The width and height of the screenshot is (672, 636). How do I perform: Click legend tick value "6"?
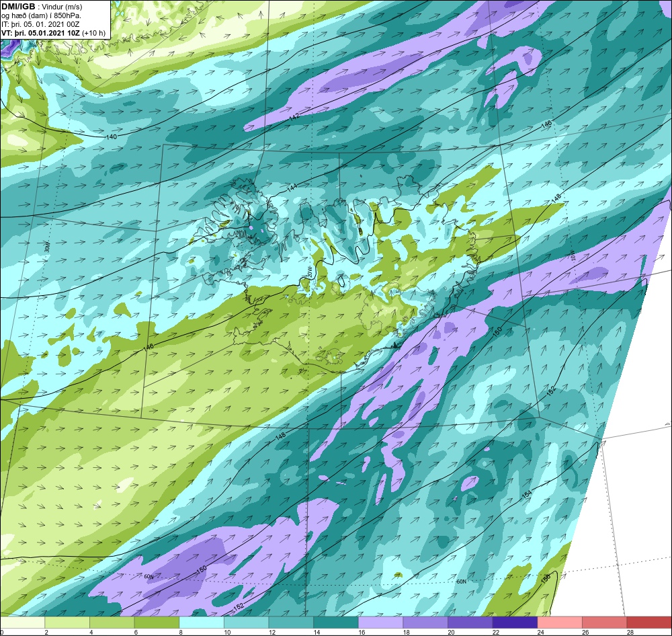pyautogui.click(x=136, y=632)
